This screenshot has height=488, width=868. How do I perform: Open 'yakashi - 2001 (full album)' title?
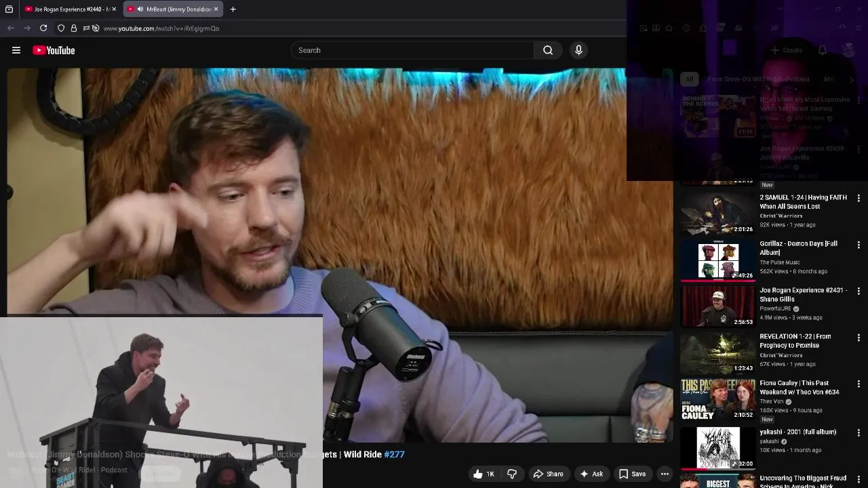pos(797,432)
